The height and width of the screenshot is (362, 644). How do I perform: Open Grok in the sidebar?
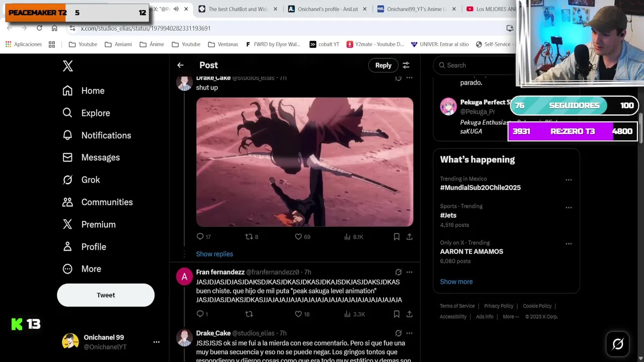[81, 179]
